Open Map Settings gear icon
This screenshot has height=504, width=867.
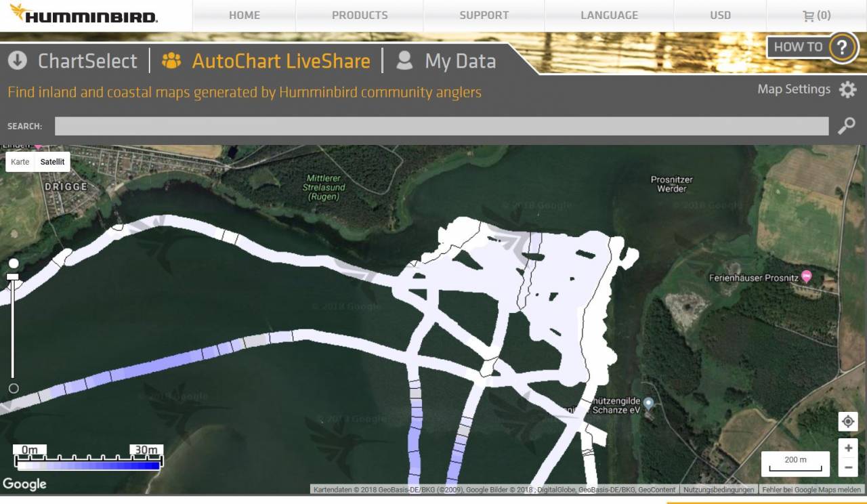(x=847, y=89)
